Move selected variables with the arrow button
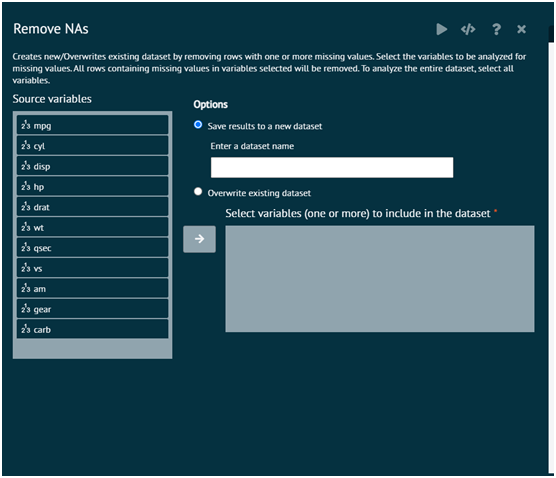The image size is (556, 478). [x=199, y=239]
